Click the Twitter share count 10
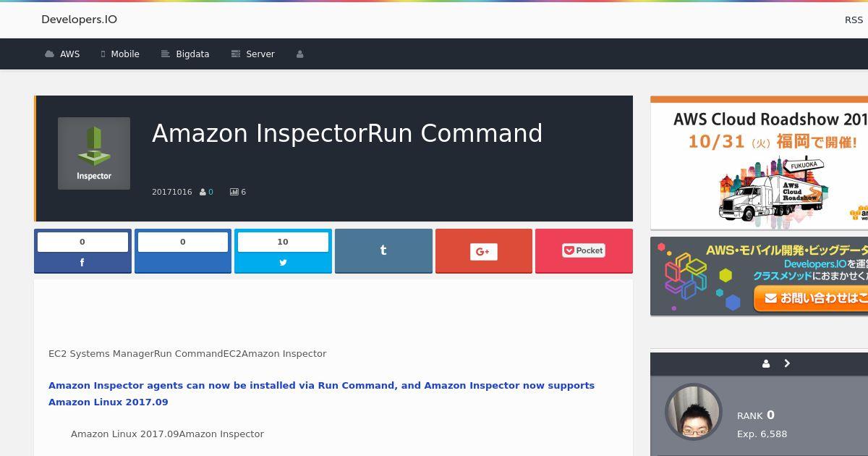Screen dimensions: 868x456 pyautogui.click(x=283, y=242)
